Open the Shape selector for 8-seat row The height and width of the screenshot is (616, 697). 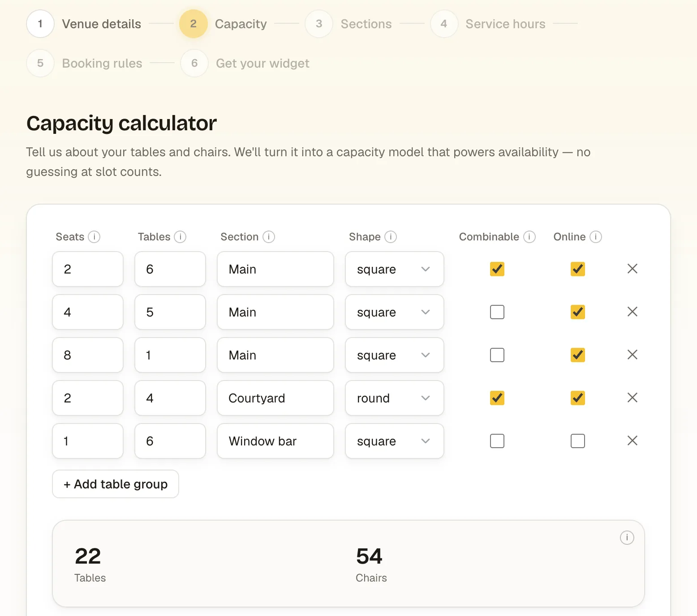coord(395,355)
